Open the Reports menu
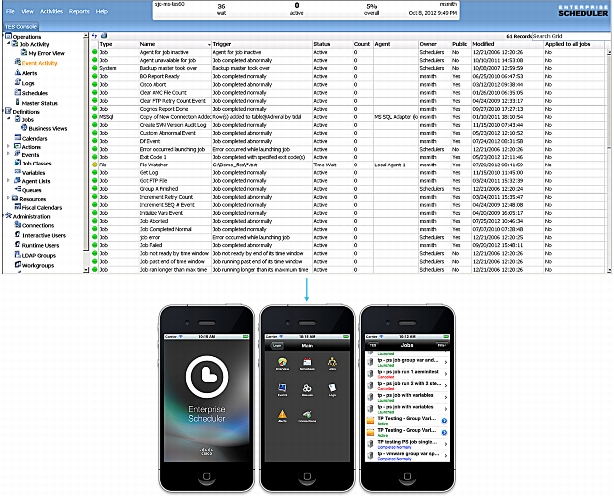The image size is (614, 499). pyautogui.click(x=79, y=11)
